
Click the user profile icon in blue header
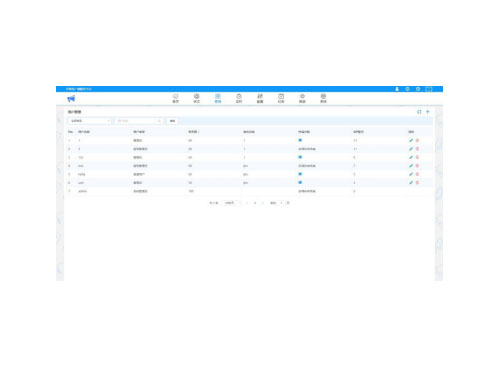397,89
